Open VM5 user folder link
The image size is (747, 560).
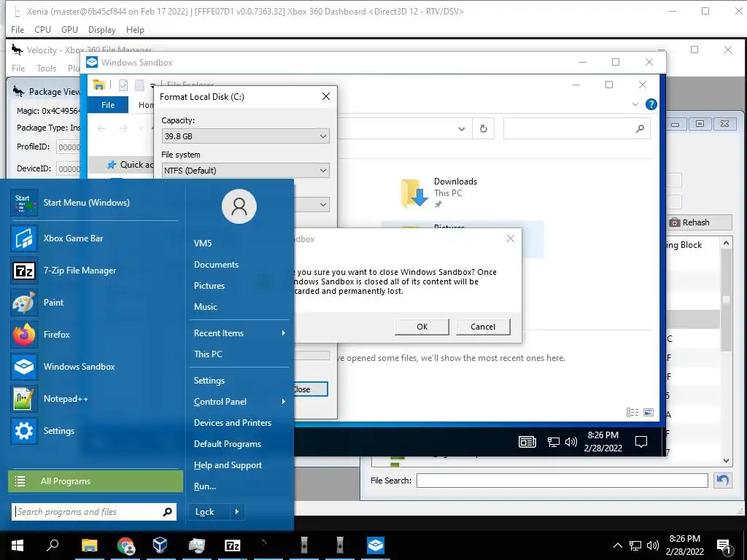coord(203,244)
